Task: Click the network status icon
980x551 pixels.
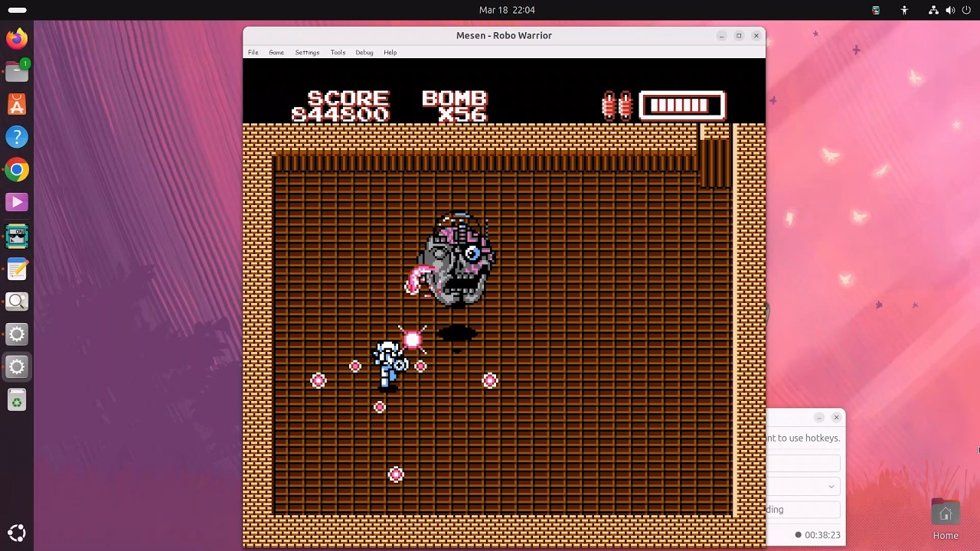Action: pos(933,10)
